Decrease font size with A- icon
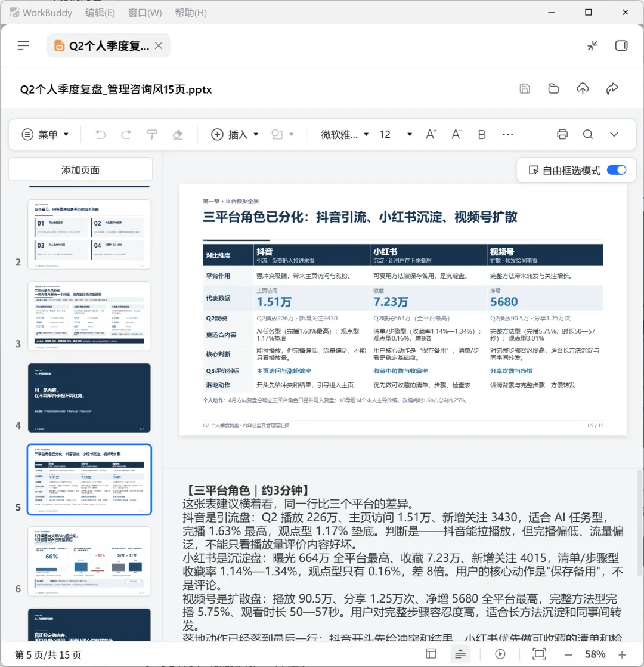The image size is (644, 667). point(457,134)
